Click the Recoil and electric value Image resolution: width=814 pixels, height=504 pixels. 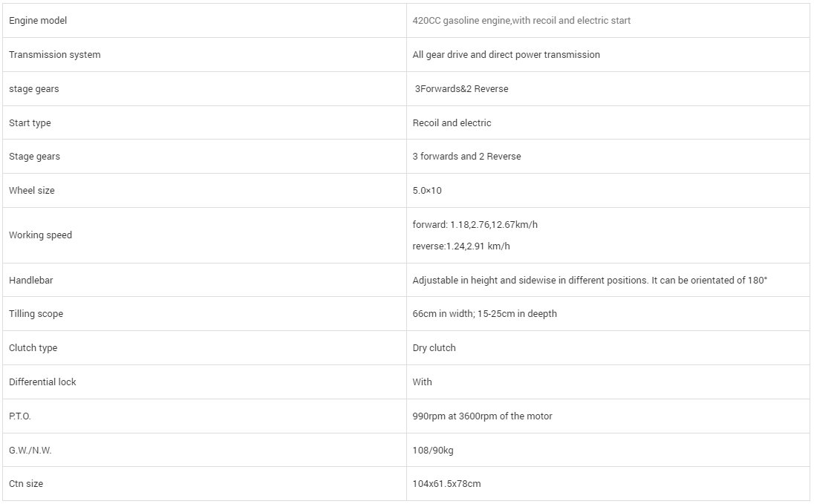(452, 123)
